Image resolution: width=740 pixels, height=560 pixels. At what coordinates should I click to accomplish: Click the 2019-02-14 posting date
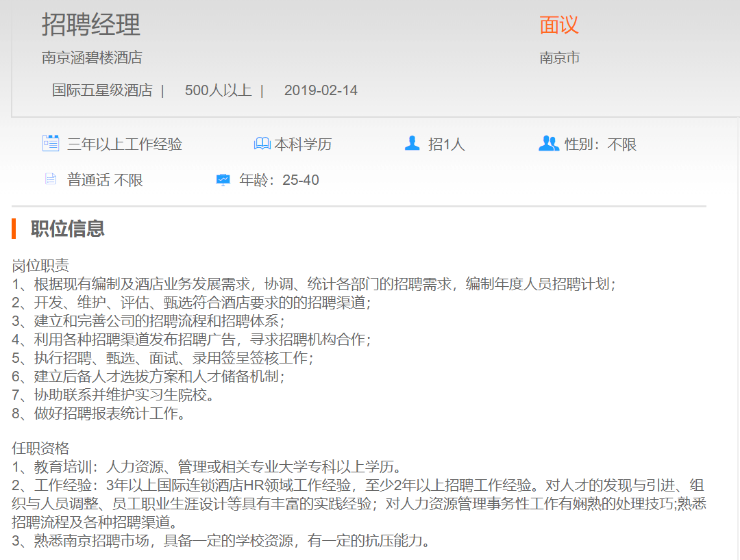(321, 90)
